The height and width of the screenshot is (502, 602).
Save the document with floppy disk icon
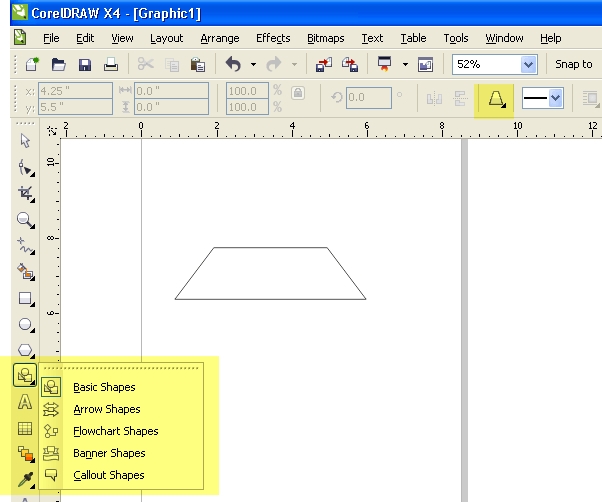click(x=84, y=64)
